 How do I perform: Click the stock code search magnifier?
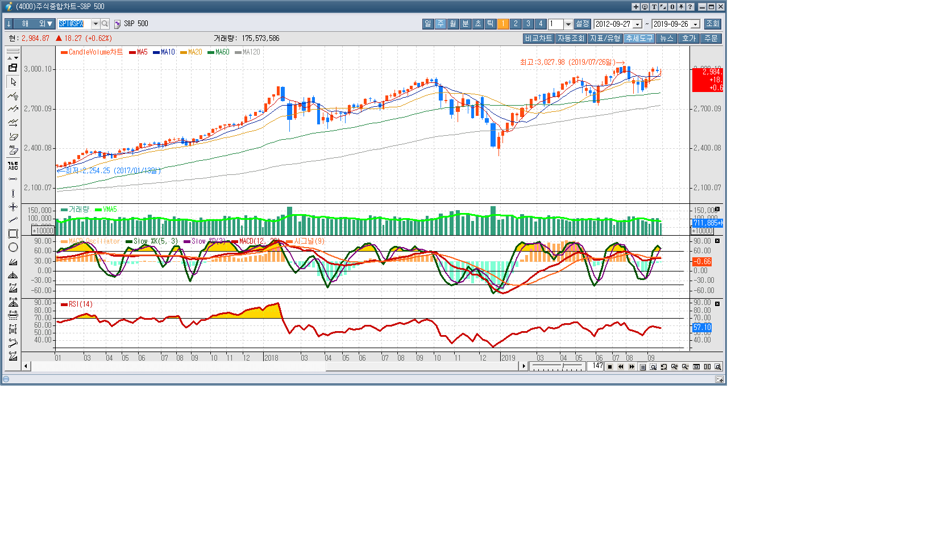105,24
